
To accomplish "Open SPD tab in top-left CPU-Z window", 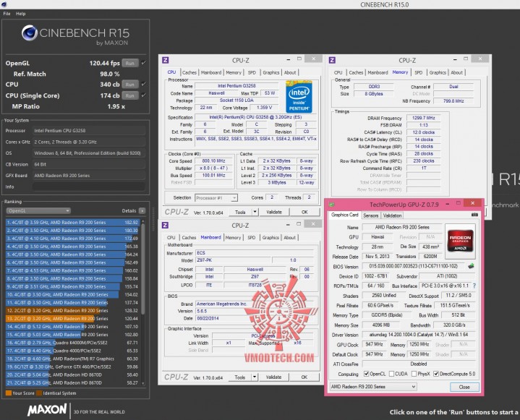I will (252, 72).
